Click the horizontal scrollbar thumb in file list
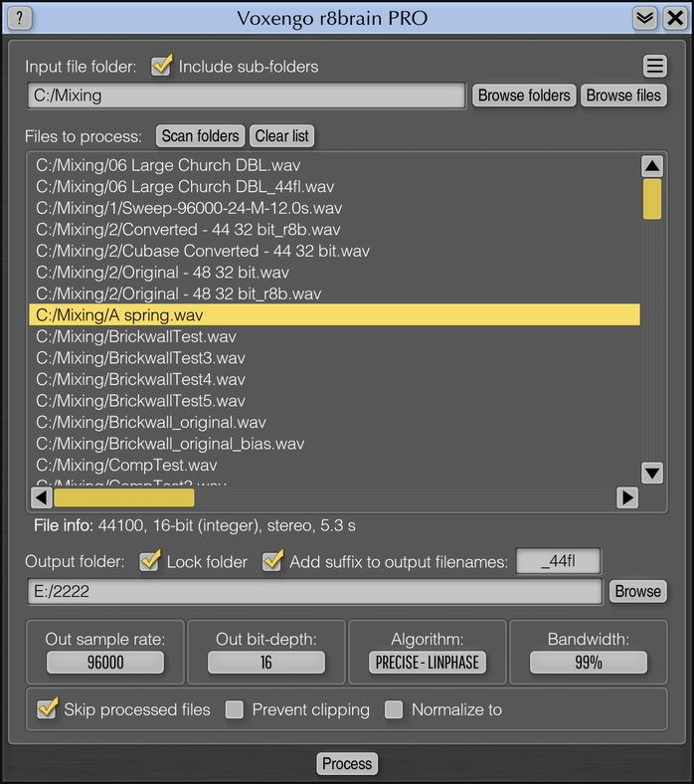 click(x=124, y=497)
